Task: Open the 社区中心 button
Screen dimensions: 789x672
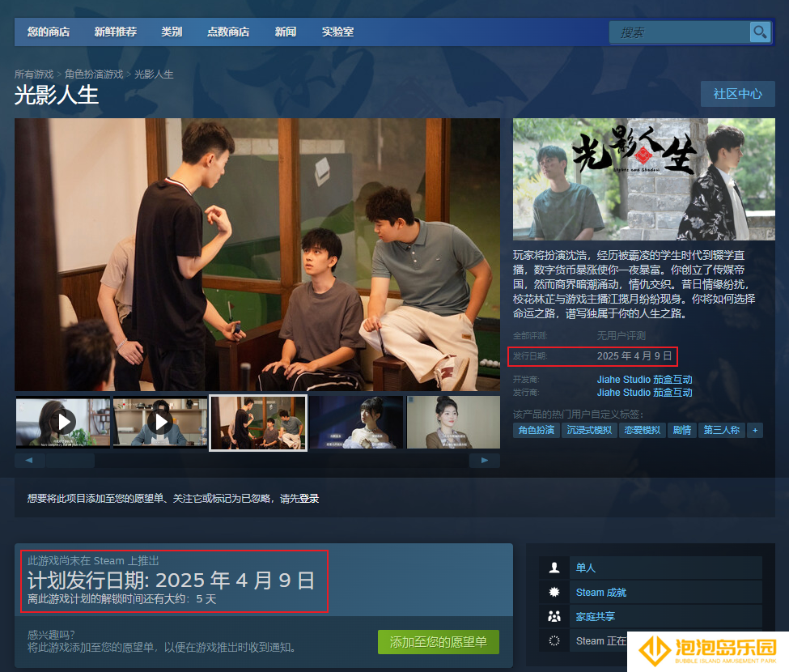Action: coord(738,94)
